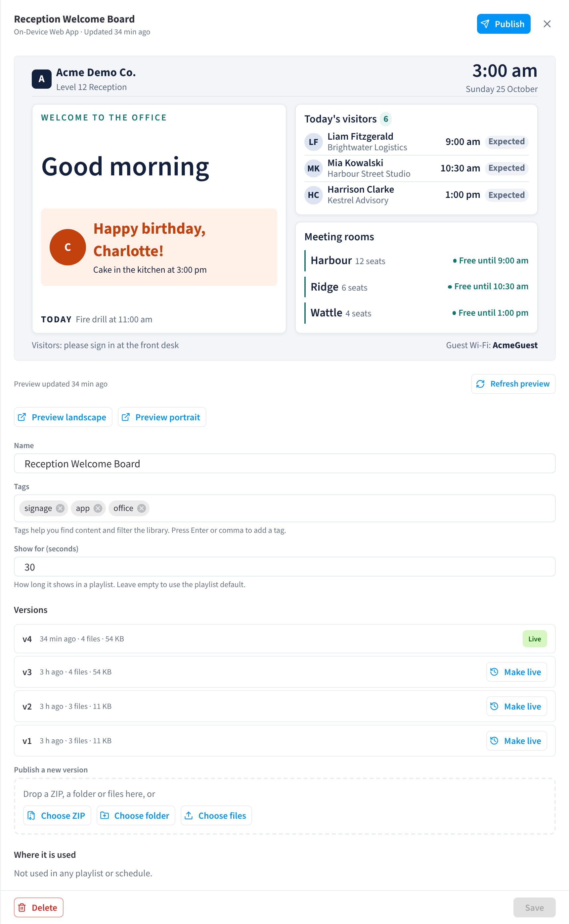This screenshot has height=924, width=569.
Task: Click Expected status for Liam Fitzgerald
Action: tap(506, 142)
